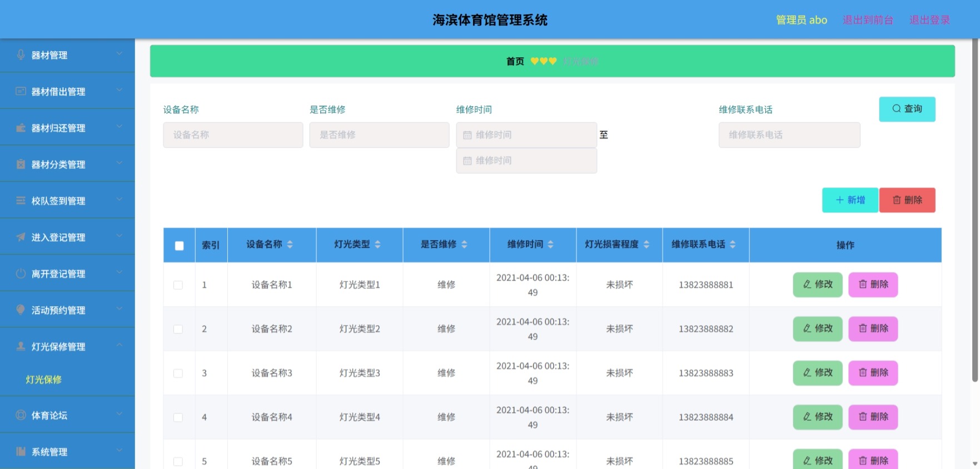Open the 系统管理 menu label

tap(49, 452)
